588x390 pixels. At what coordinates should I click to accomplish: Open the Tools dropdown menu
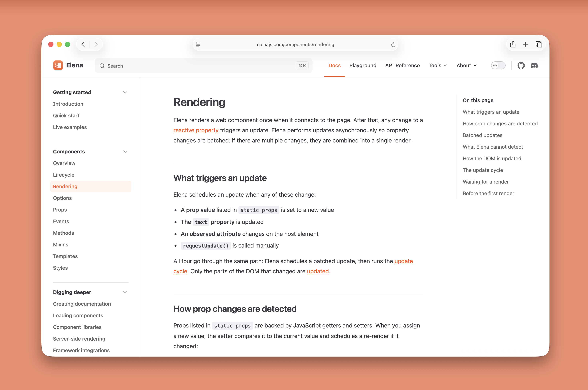(438, 65)
